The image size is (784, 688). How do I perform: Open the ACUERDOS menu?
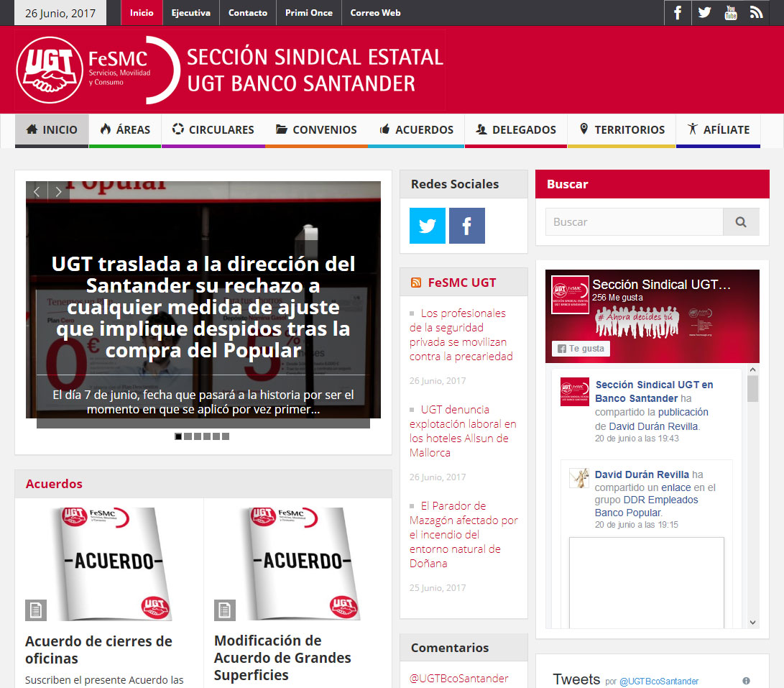[416, 130]
